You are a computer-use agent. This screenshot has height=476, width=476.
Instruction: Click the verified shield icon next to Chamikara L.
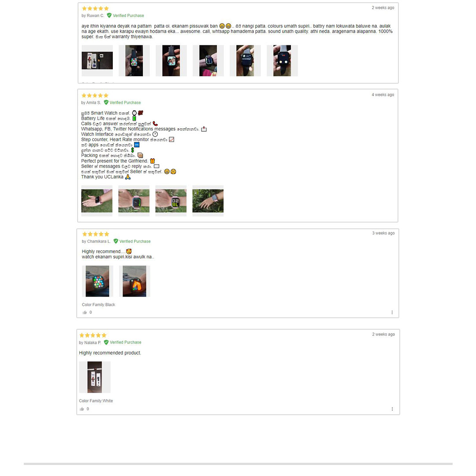[x=115, y=241]
